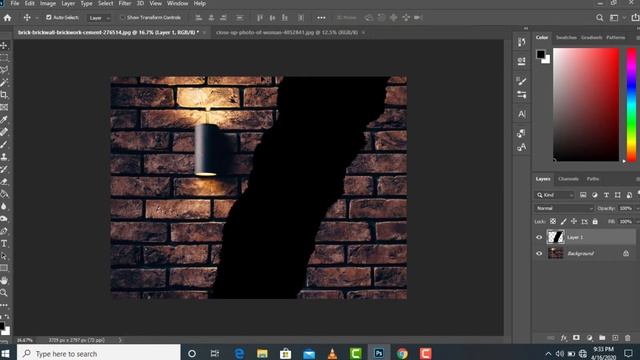This screenshot has width=640, height=360.
Task: Switch to the Channels tab
Action: 568,179
